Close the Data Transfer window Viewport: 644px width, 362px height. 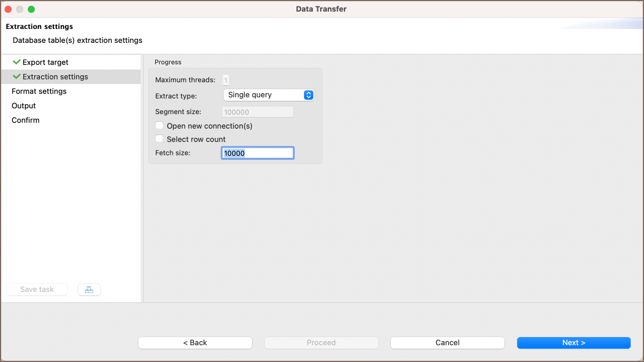point(8,9)
